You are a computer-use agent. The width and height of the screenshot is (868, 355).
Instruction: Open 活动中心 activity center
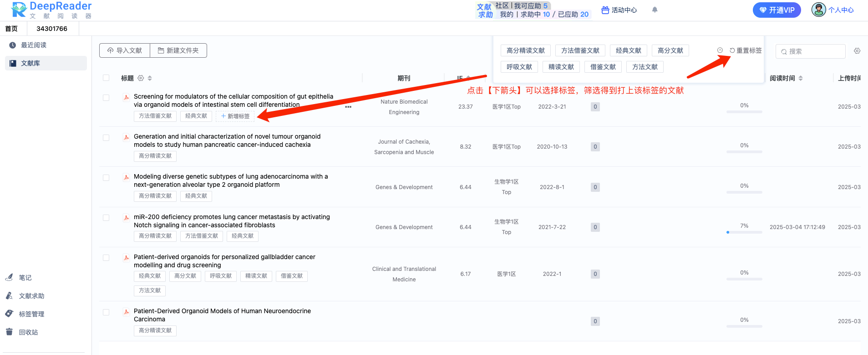tap(619, 10)
